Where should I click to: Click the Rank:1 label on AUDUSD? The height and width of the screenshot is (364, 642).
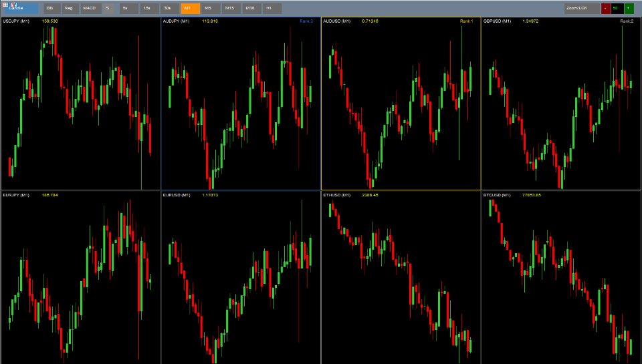(x=466, y=21)
